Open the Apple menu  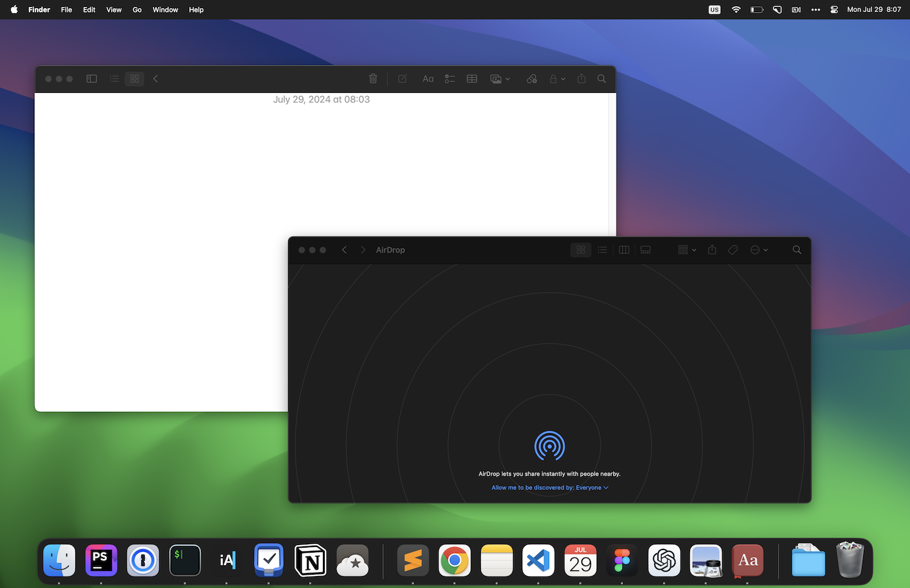14,9
